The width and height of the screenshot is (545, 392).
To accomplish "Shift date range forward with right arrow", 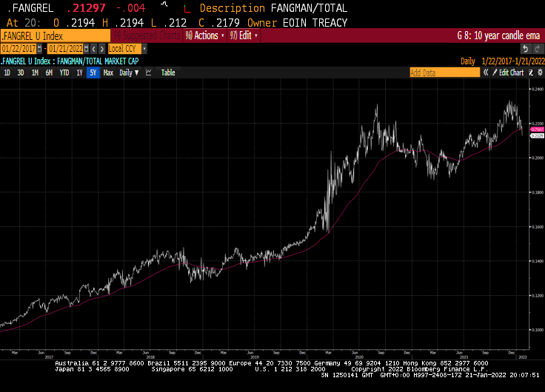I will click(x=102, y=49).
